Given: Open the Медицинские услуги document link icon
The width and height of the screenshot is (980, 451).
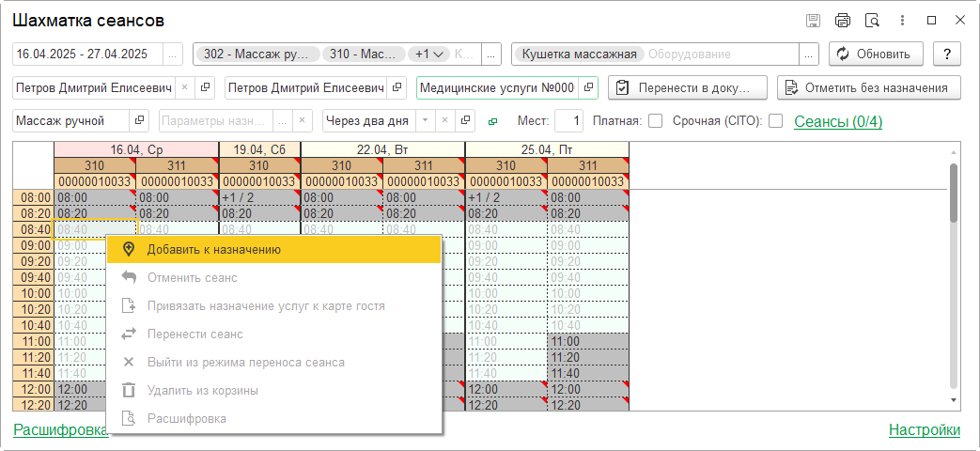Looking at the screenshot, I should pos(589,87).
